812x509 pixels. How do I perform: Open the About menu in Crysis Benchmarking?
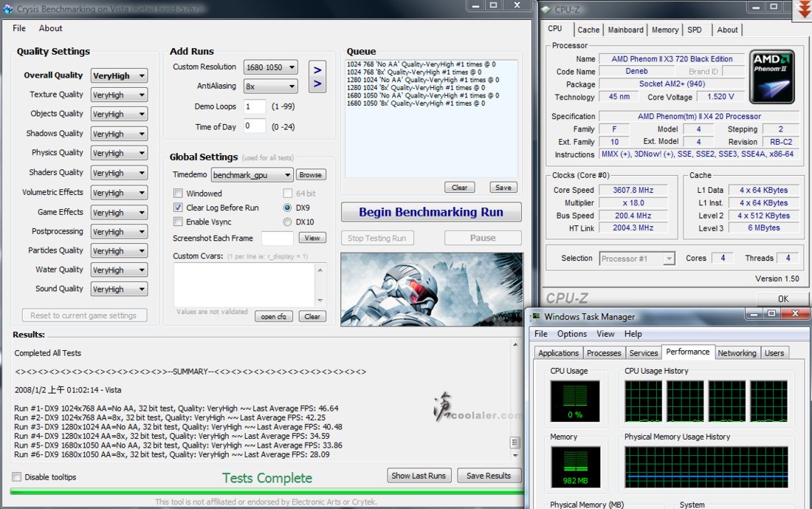50,28
